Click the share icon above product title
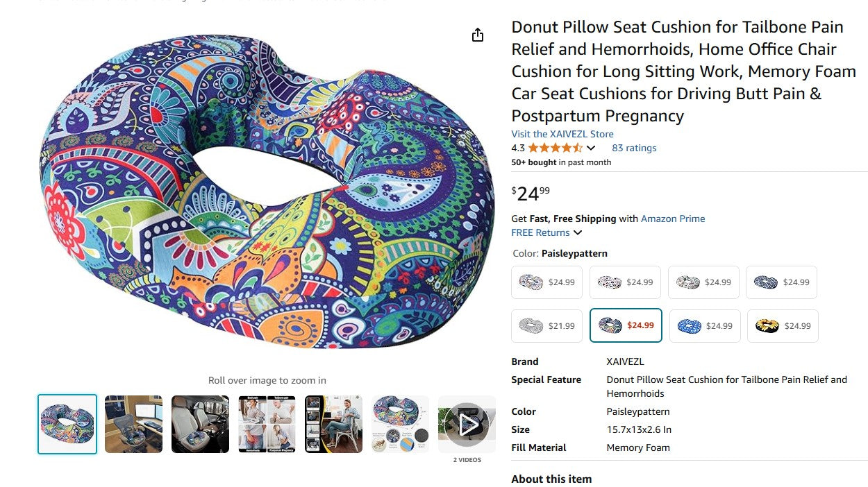 coord(478,35)
